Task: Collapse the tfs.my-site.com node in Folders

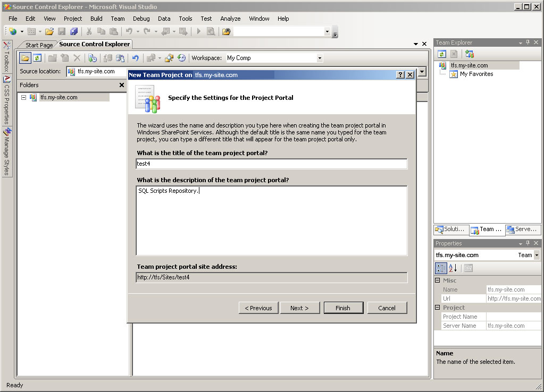Action: tap(23, 97)
